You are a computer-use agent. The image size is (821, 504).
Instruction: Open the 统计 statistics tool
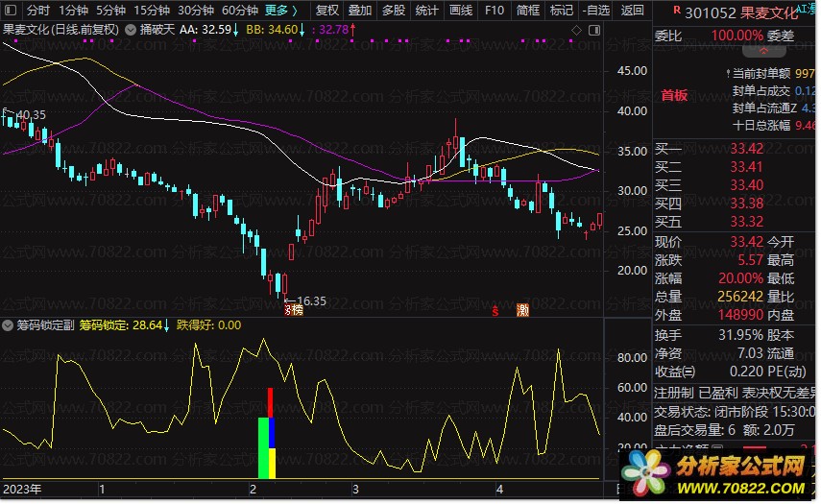pos(426,10)
